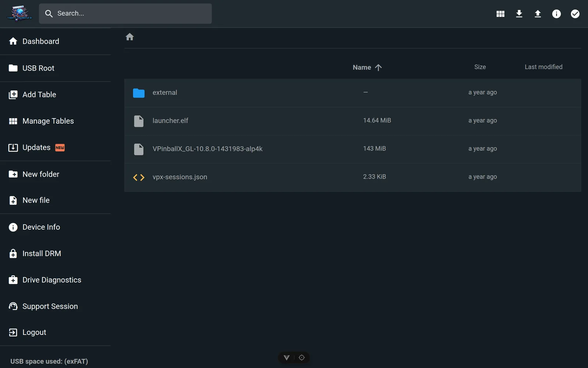Click the Logout arrow icon

coord(13,332)
